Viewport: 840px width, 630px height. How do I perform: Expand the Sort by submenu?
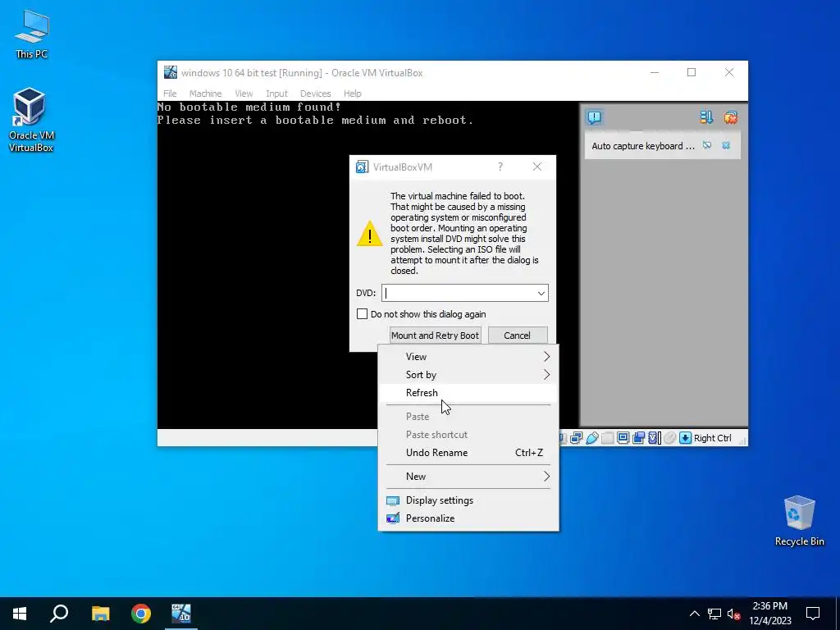[x=468, y=374]
